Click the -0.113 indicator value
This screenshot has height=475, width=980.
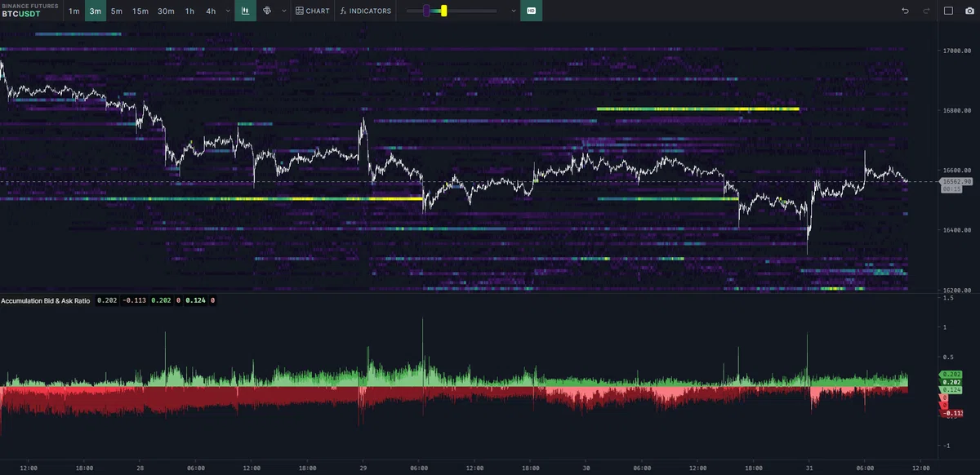tap(133, 300)
